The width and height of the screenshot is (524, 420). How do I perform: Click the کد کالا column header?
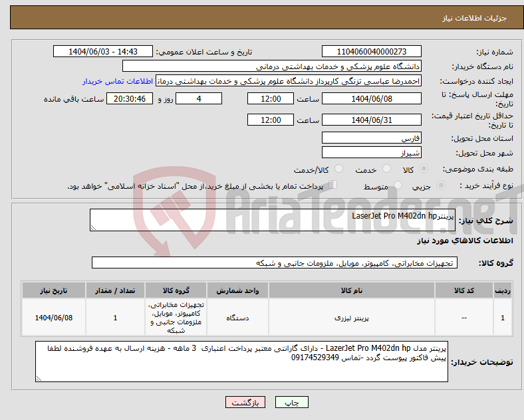[x=464, y=290]
